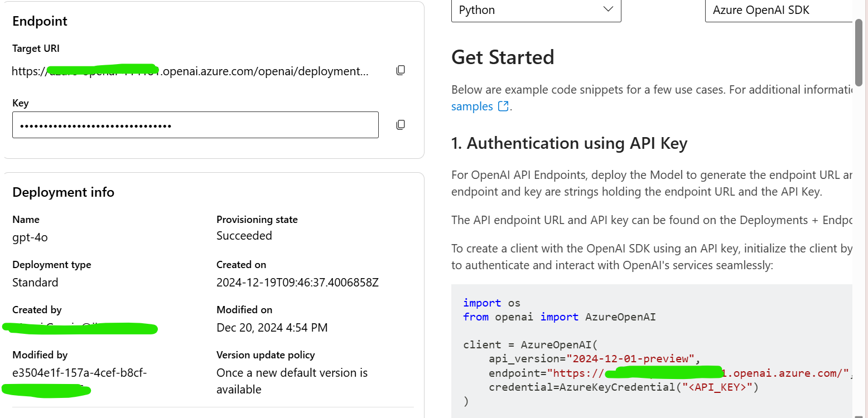The width and height of the screenshot is (868, 418).
Task: Focus the masked Key input field
Action: pos(195,125)
